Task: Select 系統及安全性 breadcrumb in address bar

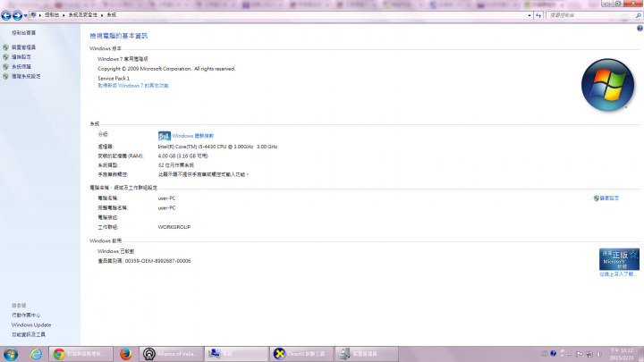Action: pos(82,15)
